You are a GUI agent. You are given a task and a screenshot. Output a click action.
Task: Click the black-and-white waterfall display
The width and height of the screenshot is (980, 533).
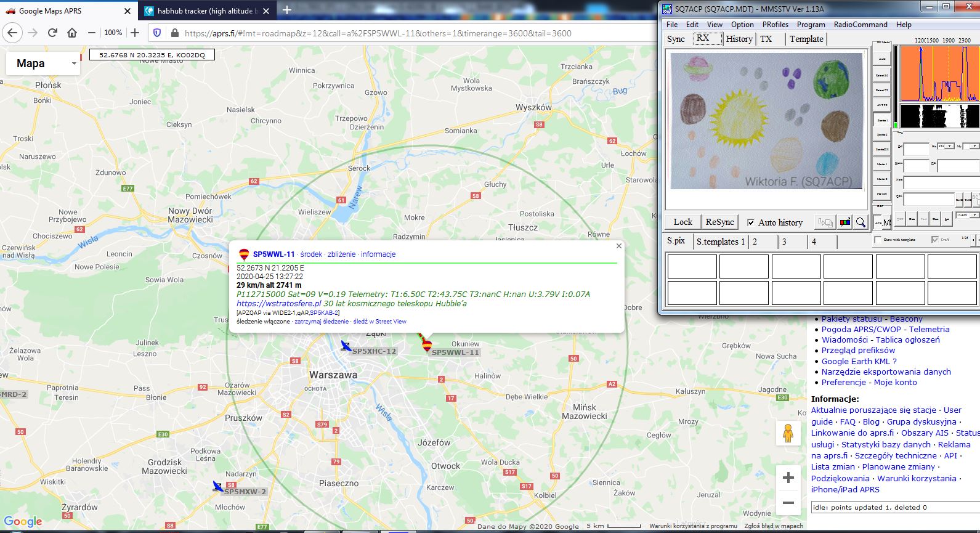click(939, 116)
